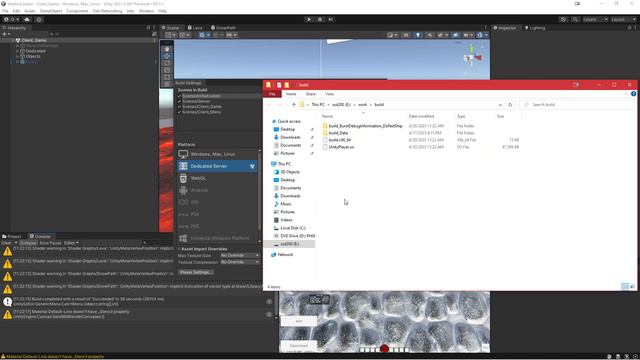Select the UnityPlayer.so file

pyautogui.click(x=341, y=147)
